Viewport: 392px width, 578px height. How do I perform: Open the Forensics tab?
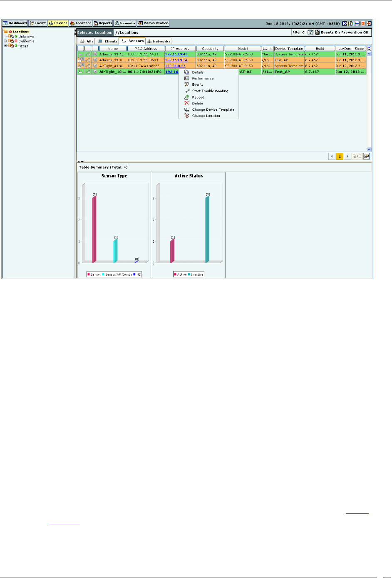click(125, 23)
